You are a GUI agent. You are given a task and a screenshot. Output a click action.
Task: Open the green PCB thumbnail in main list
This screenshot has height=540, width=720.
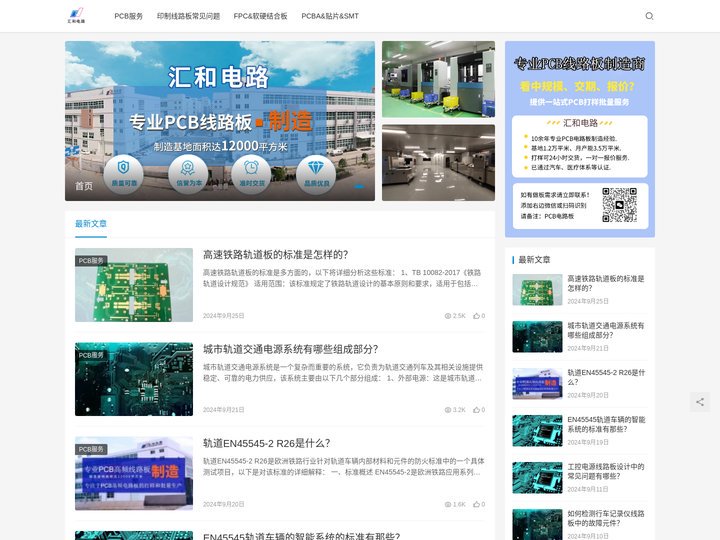pos(134,285)
